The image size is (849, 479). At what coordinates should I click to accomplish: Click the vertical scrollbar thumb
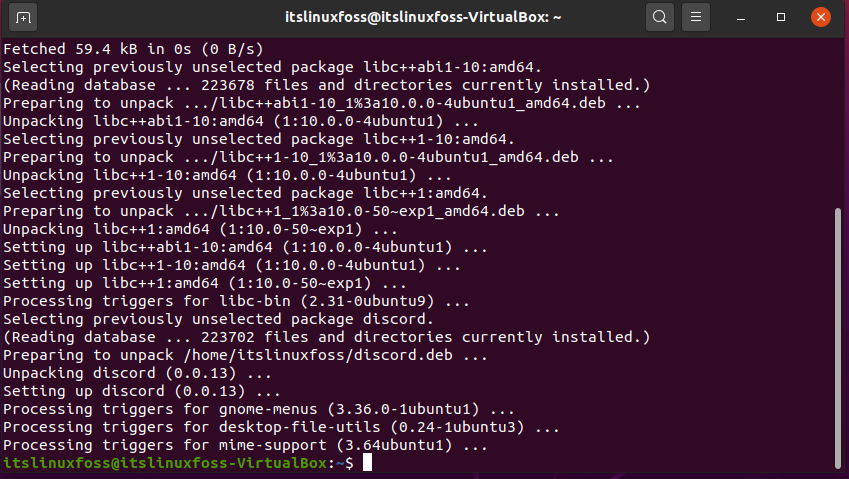tap(838, 338)
